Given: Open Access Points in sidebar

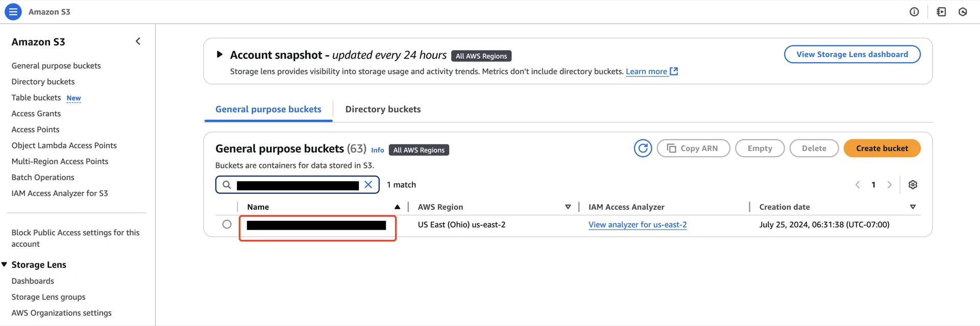Looking at the screenshot, I should (x=35, y=130).
